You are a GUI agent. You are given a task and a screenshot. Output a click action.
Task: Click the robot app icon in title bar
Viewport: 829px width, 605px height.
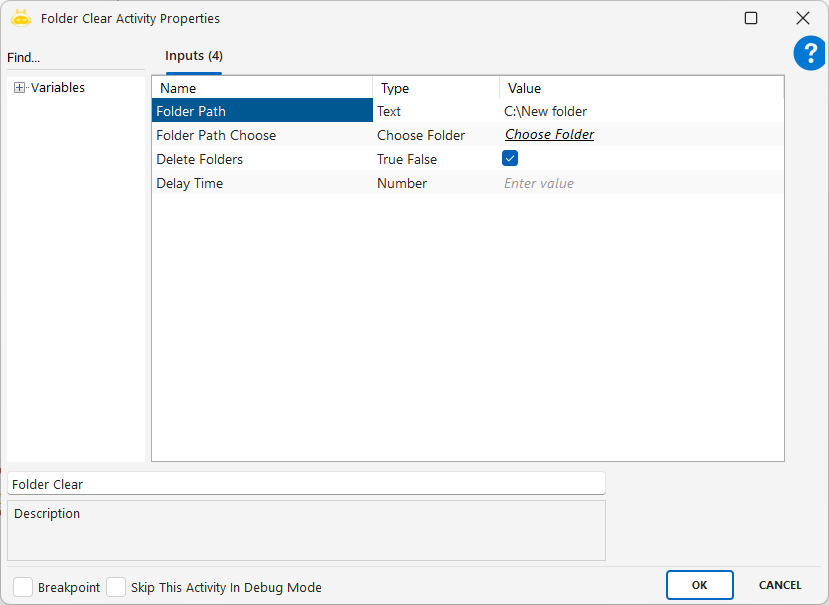21,18
